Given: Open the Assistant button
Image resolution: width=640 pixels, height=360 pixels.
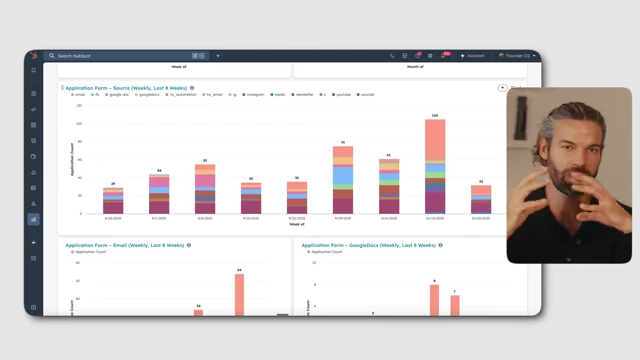Looking at the screenshot, I should coord(472,56).
